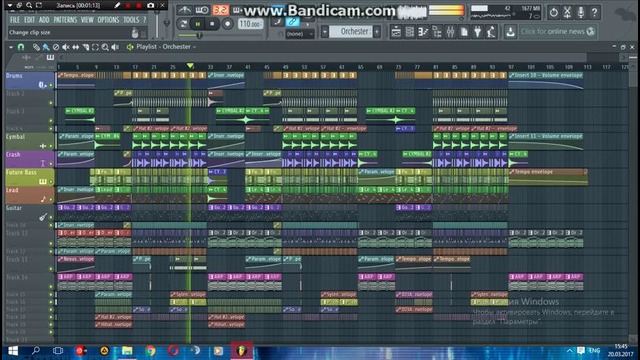Viewport: 640px width, 360px height.
Task: Mute the Lead track switch
Action: [x=51, y=199]
